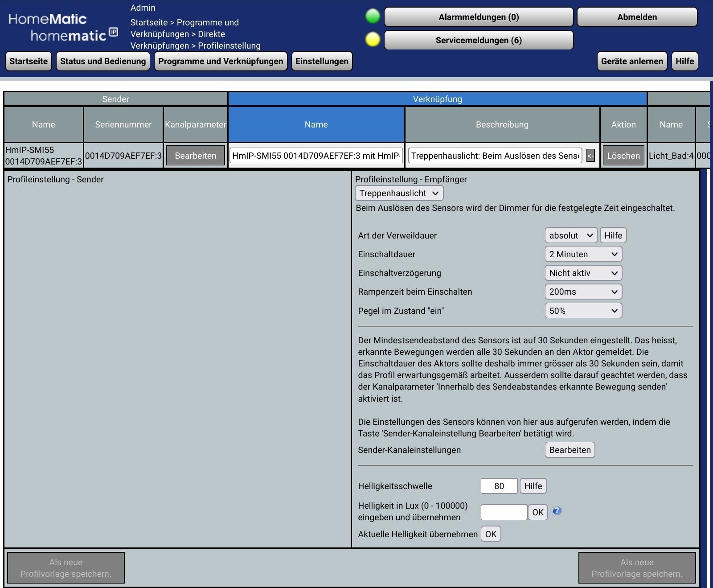Open the Profileinstellung Treppenhauslicht dropdown

click(399, 193)
